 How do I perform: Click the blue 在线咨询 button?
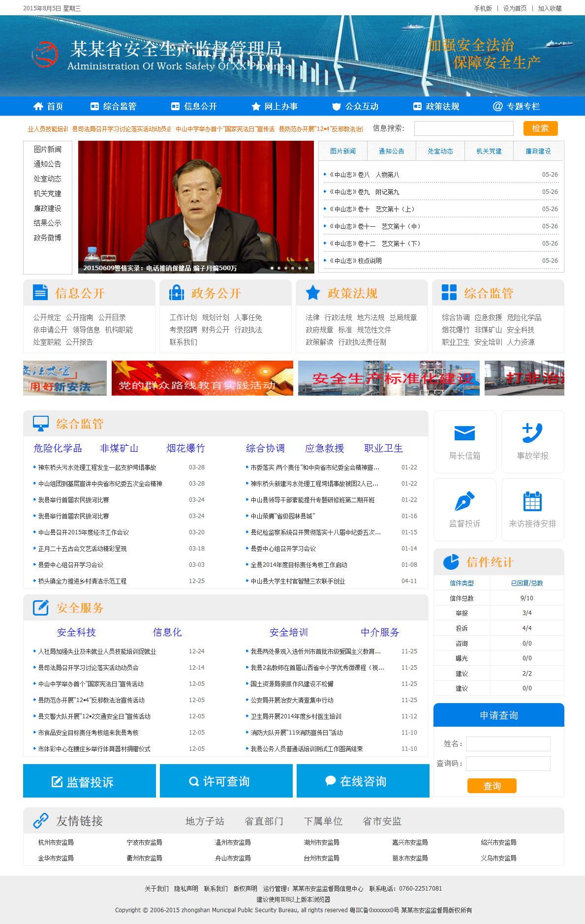pos(363,781)
